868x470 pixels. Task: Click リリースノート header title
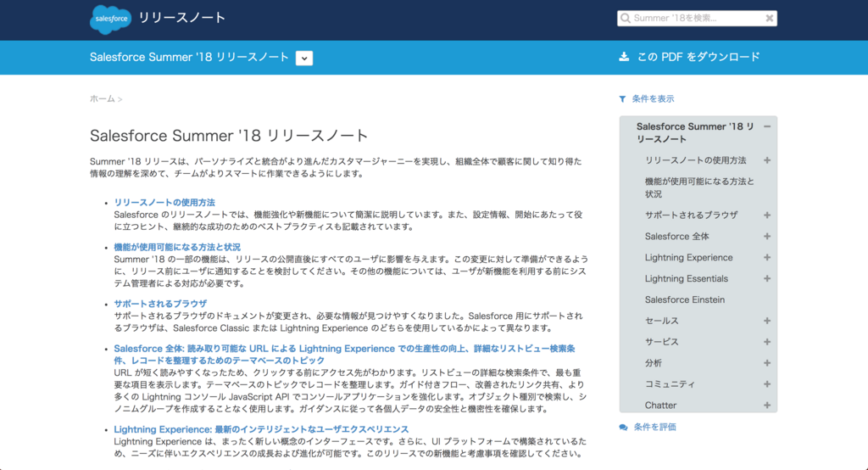[x=182, y=18]
